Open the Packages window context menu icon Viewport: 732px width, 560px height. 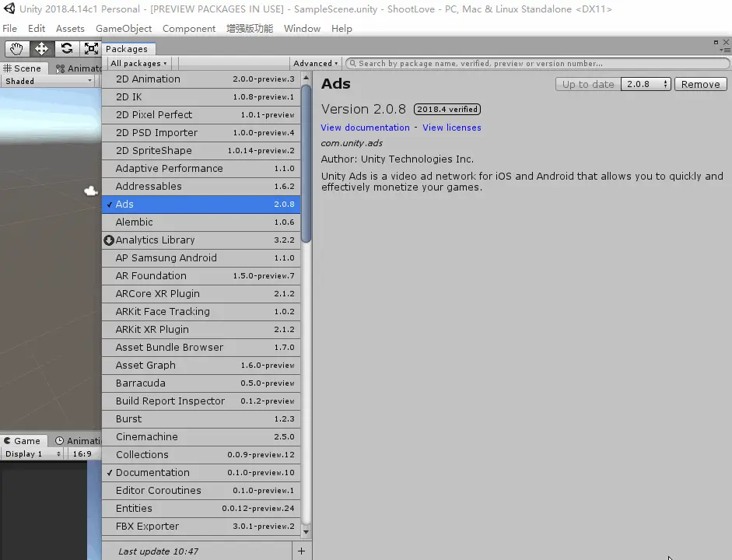point(725,50)
